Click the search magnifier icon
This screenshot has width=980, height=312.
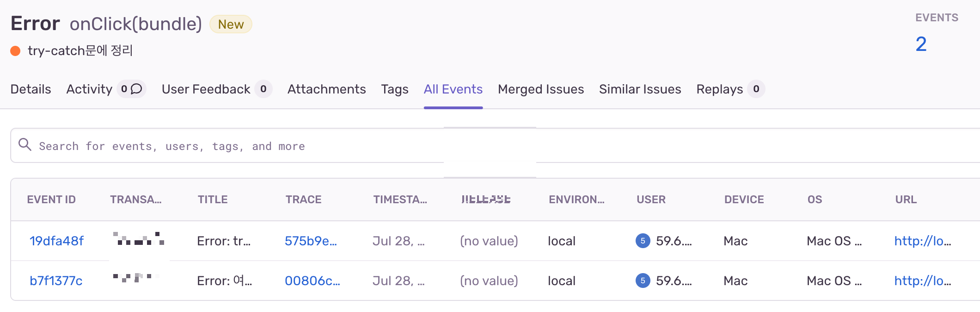25,145
